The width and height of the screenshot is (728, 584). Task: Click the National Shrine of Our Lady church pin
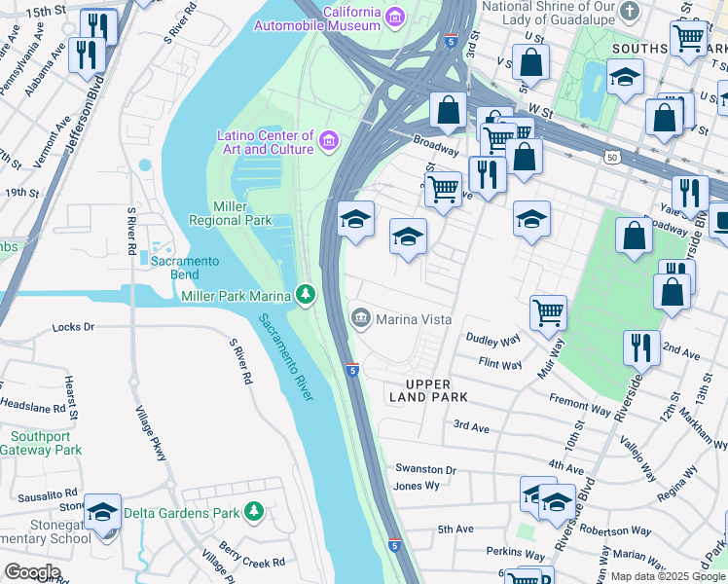(x=630, y=12)
